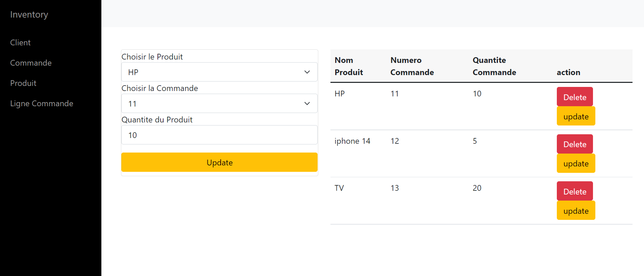This screenshot has width=644, height=276.
Task: Open the 'Choisir le Produit' dropdown
Action: pos(219,72)
